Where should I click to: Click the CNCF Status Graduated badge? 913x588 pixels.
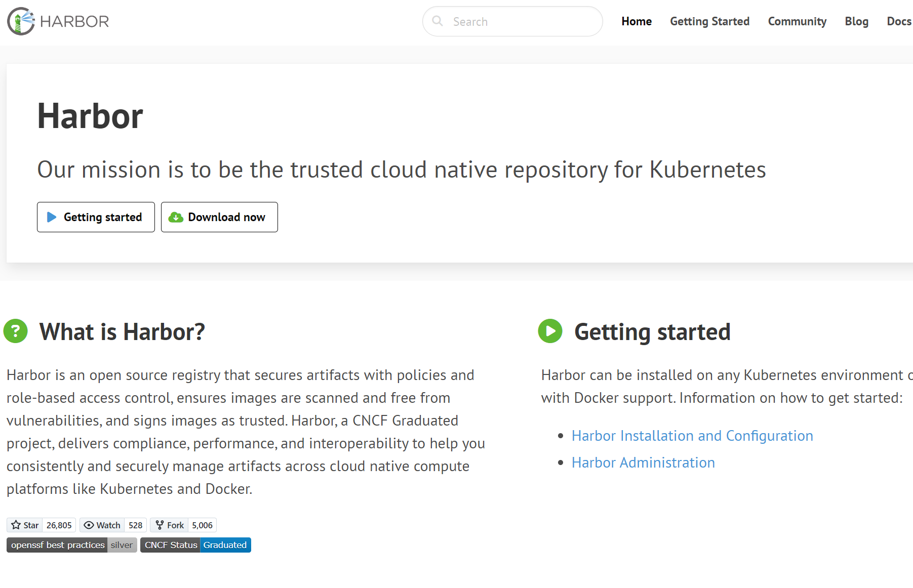195,545
